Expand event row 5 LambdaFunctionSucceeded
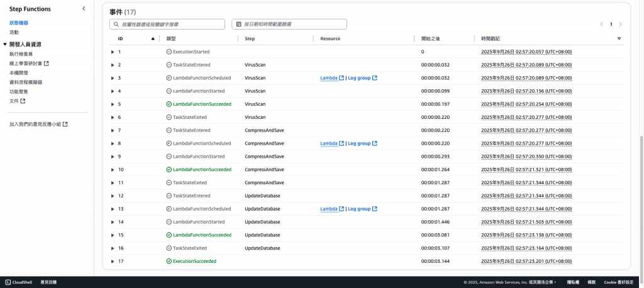This screenshot has width=644, height=288. 113,104
